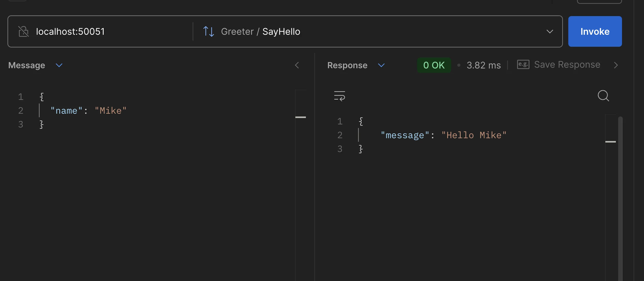Click Save Response
The width and height of the screenshot is (644, 281).
[567, 65]
